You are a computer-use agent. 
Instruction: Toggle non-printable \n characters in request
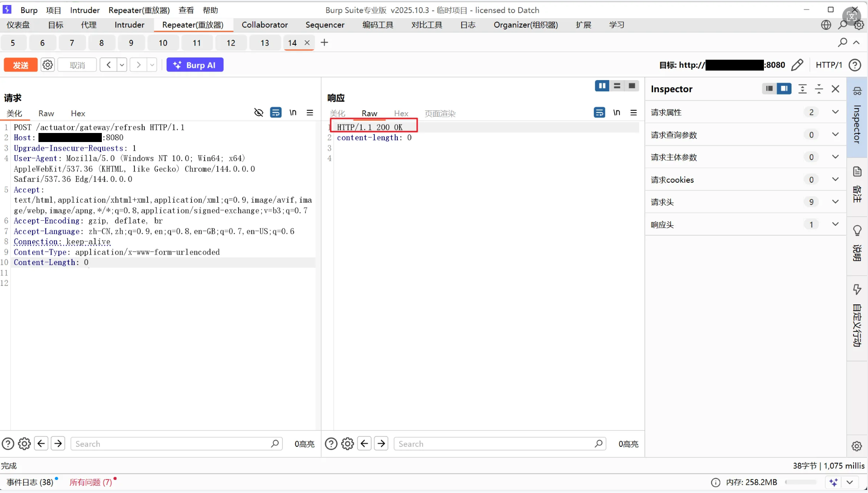pos(293,113)
